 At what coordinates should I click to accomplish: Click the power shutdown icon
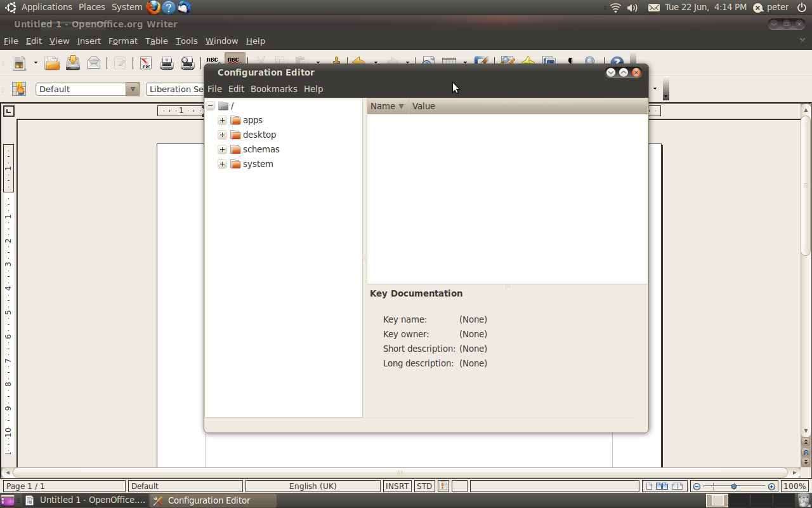(x=801, y=8)
